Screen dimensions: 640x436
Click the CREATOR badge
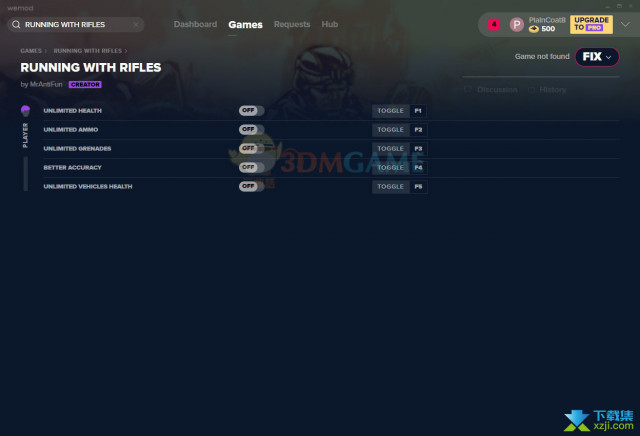[85, 85]
